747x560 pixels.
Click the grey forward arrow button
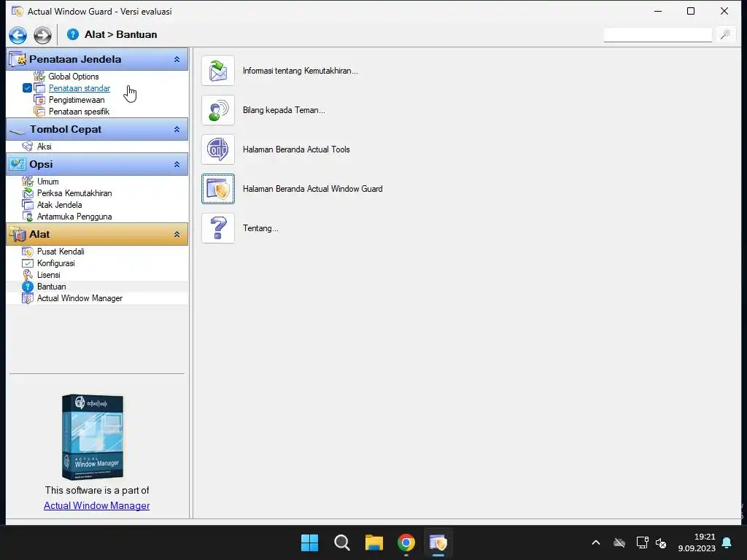(x=42, y=35)
